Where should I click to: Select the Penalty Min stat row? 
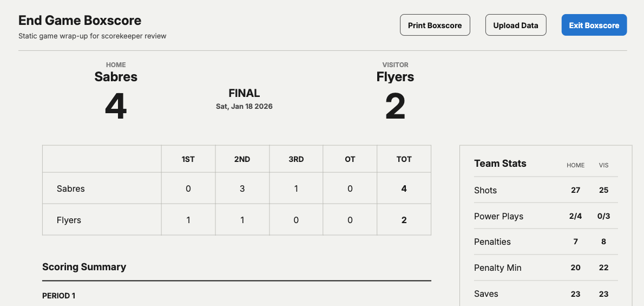click(546, 268)
